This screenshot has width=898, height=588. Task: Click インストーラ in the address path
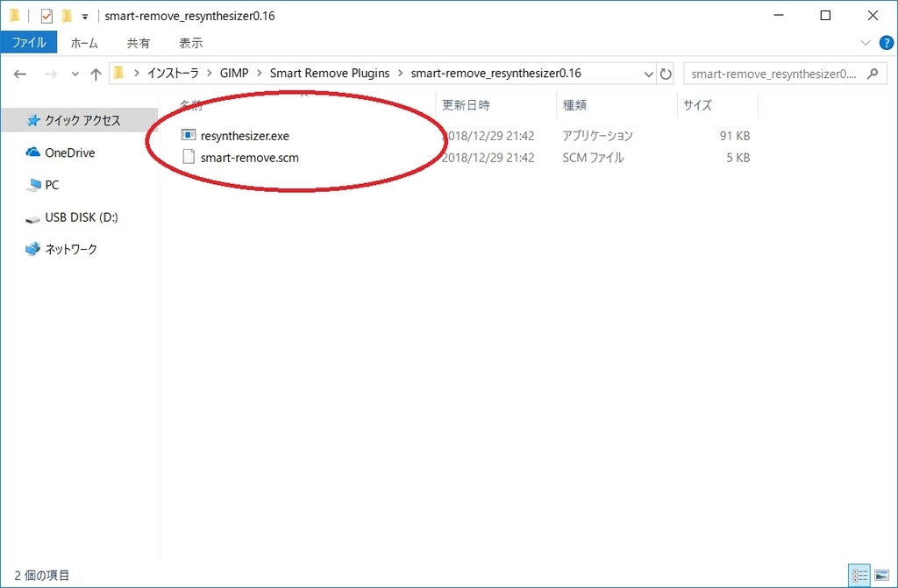tap(173, 74)
